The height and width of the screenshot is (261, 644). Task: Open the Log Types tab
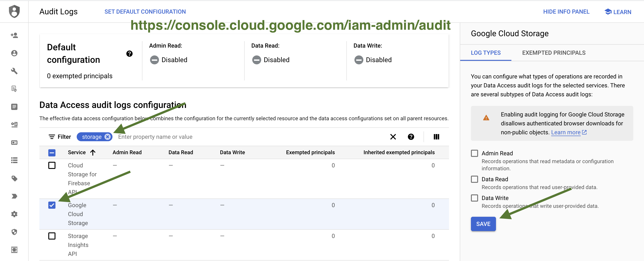click(x=485, y=53)
